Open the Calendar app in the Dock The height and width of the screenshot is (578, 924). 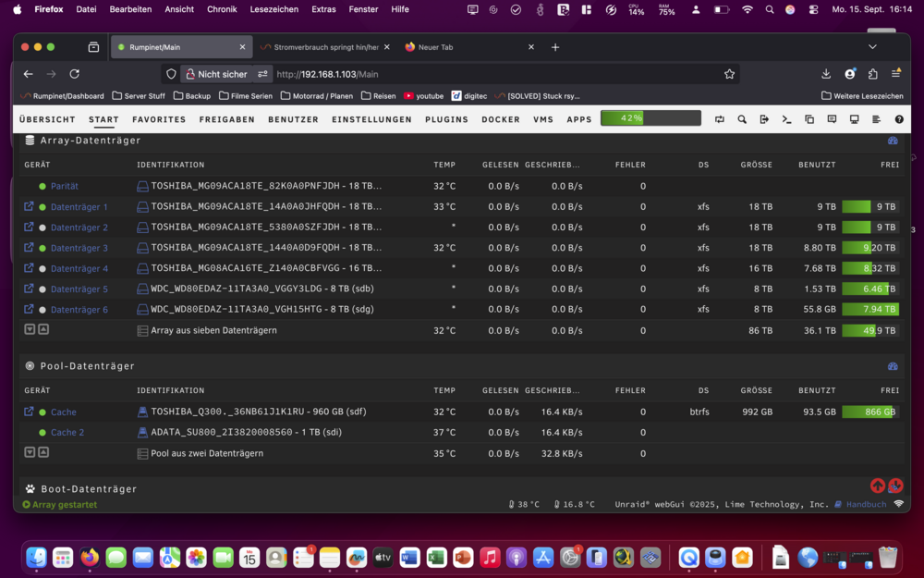249,557
